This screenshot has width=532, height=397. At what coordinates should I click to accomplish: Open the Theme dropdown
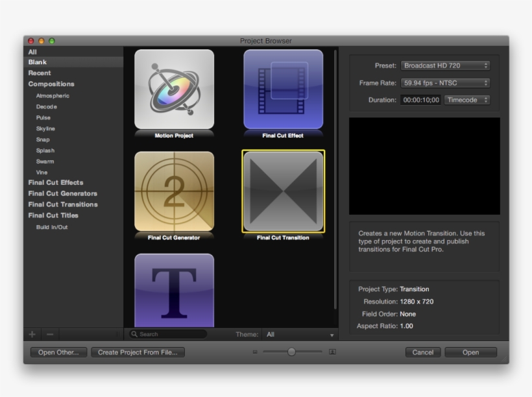301,335
